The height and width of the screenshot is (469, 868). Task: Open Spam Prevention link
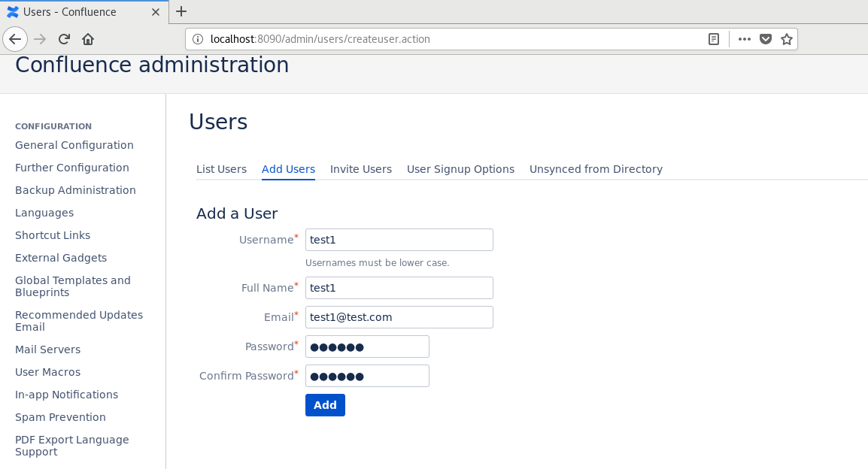tap(60, 418)
